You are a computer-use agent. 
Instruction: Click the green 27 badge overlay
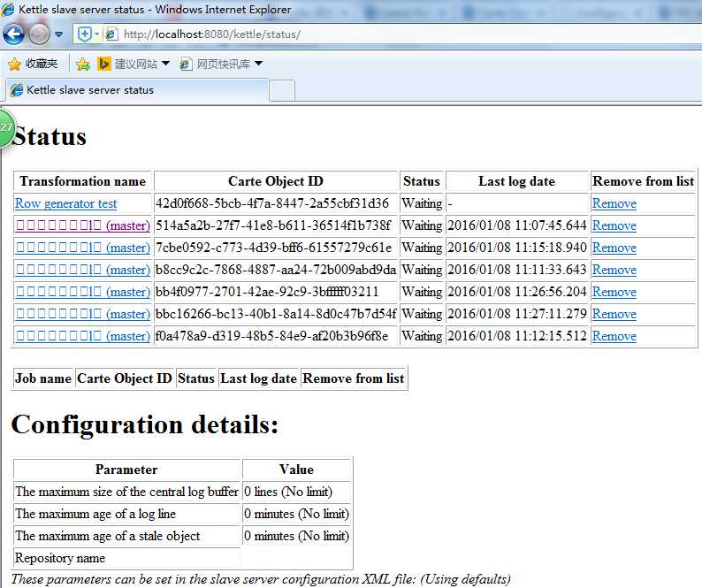coord(6,128)
